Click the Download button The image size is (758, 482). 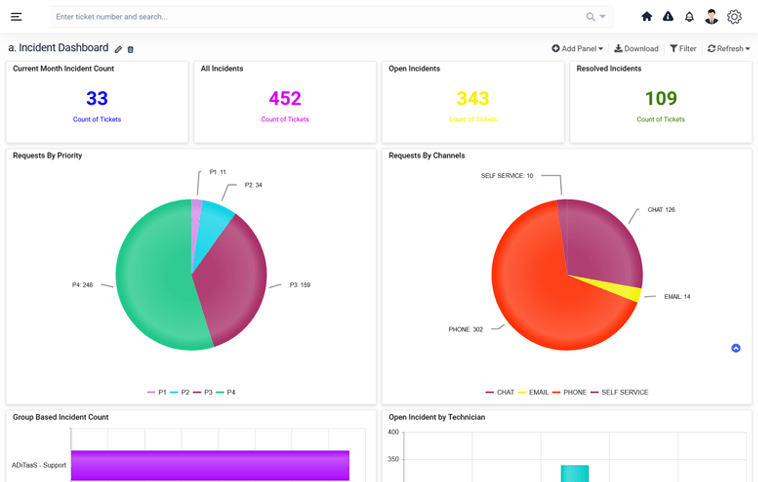[636, 48]
